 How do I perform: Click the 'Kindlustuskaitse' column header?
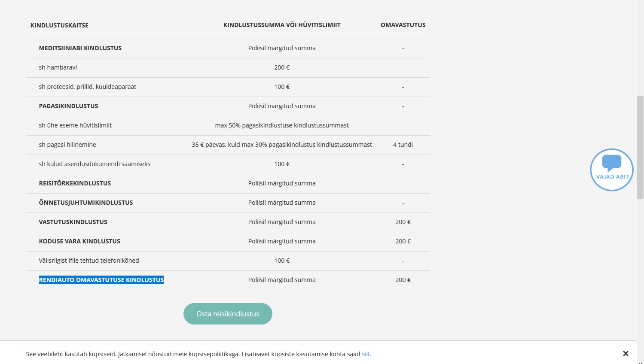click(59, 25)
